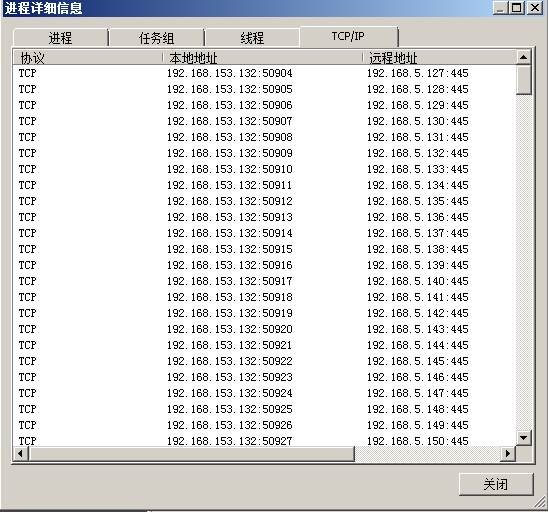The width and height of the screenshot is (548, 512).
Task: Click remote address 192.168.5.134:445
Action: pos(418,185)
